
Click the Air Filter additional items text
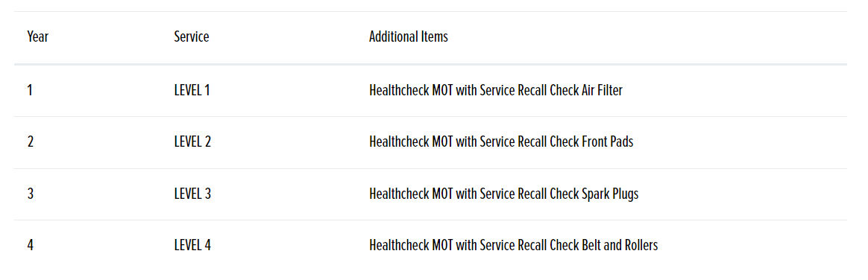pos(602,90)
